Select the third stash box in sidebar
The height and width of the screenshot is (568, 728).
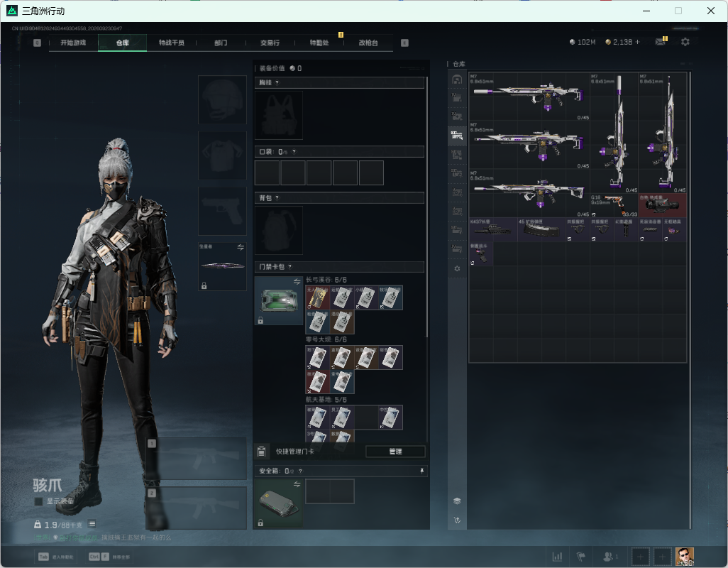pyautogui.click(x=457, y=116)
